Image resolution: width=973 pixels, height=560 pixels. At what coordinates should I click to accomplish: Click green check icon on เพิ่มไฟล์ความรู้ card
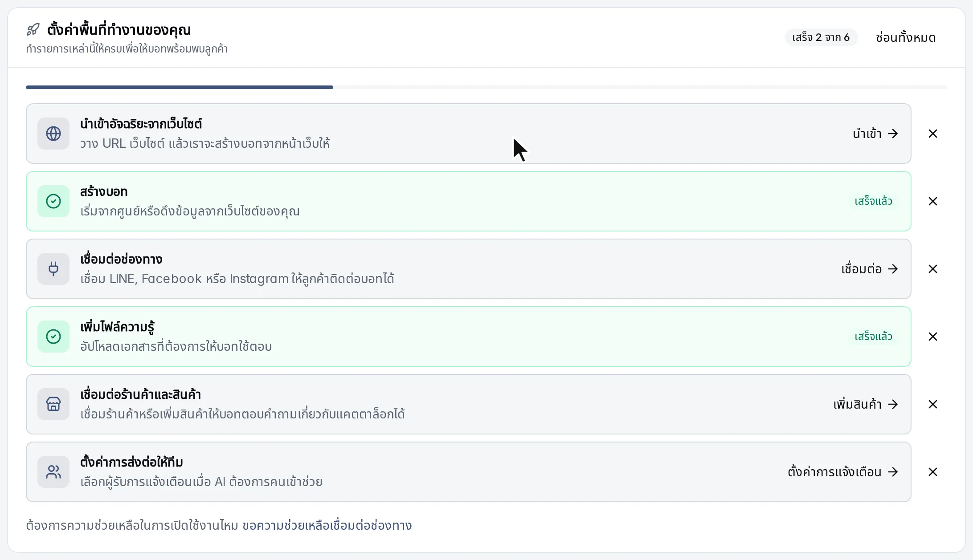click(x=53, y=337)
